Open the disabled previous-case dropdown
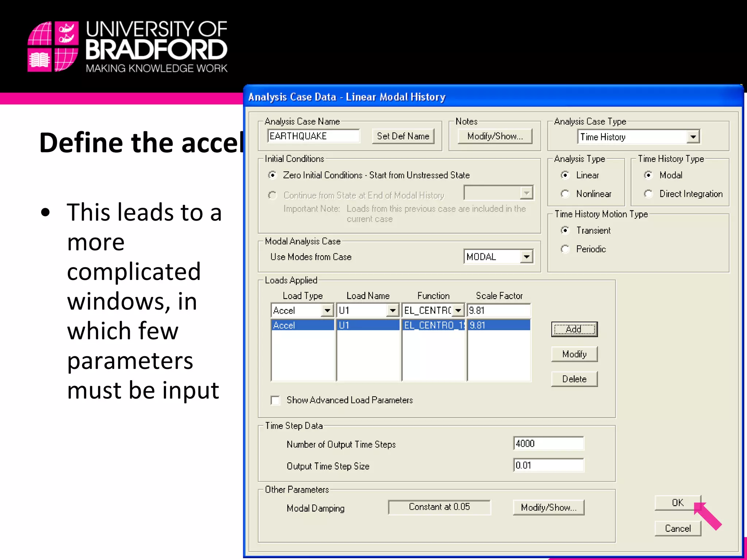This screenshot has height=560, width=747. tap(526, 192)
